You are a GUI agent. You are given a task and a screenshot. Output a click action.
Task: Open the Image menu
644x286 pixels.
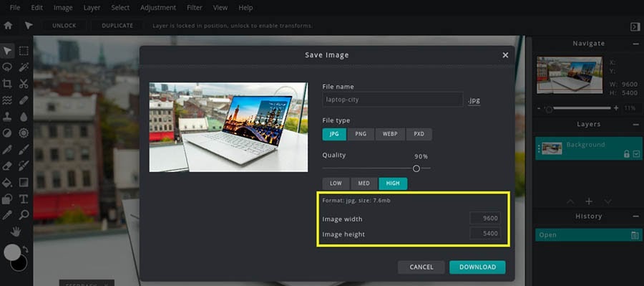63,8
